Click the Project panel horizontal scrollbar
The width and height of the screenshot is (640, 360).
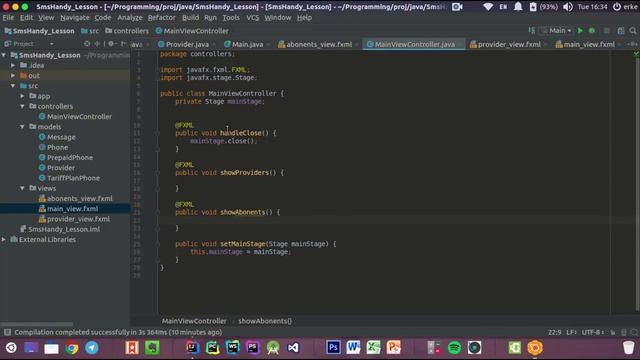point(37,324)
